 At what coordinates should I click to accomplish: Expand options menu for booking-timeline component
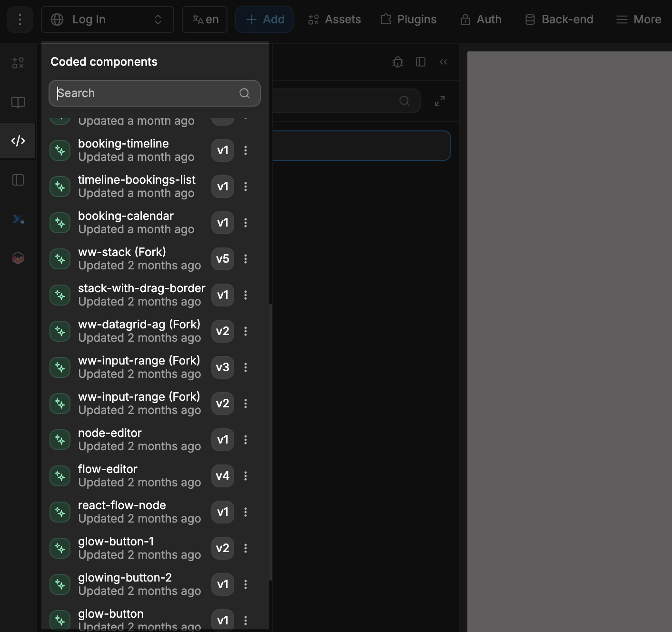246,150
